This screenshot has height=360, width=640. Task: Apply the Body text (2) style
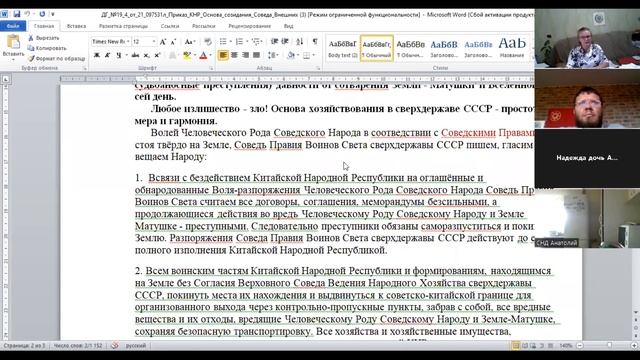tap(342, 48)
